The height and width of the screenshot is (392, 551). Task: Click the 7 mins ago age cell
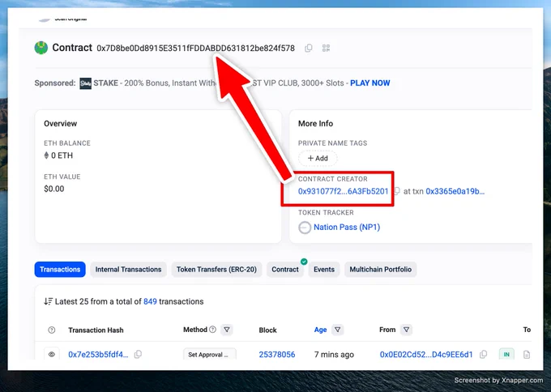(x=334, y=355)
